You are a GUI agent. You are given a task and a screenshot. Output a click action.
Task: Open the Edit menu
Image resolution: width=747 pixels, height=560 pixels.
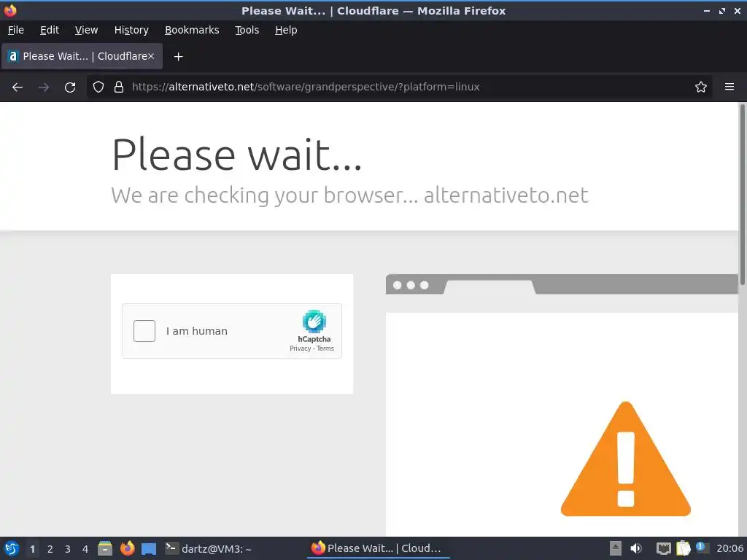coord(50,30)
